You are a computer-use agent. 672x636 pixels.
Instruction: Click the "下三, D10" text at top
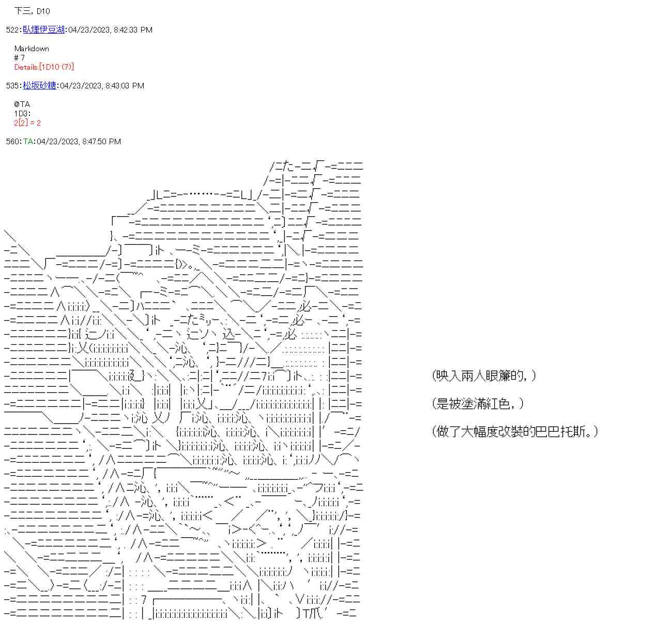(x=32, y=11)
